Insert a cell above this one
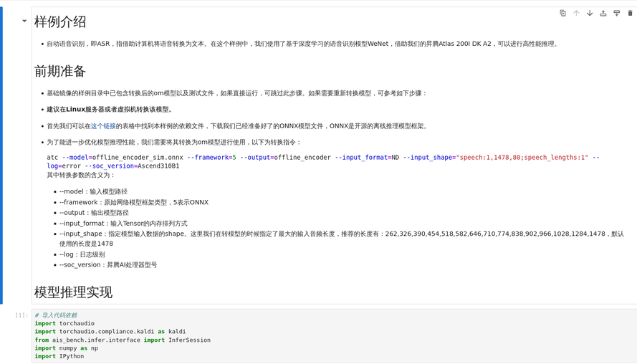The image size is (637, 364). point(603,13)
